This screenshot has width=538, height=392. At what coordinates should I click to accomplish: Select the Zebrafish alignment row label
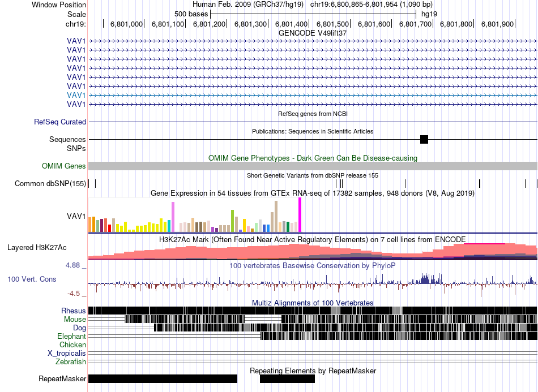71,362
